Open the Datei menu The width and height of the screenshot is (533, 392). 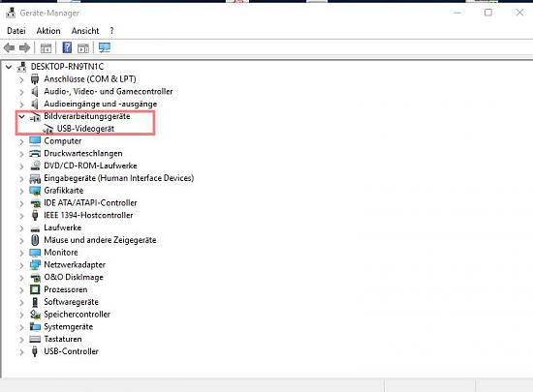pos(16,31)
